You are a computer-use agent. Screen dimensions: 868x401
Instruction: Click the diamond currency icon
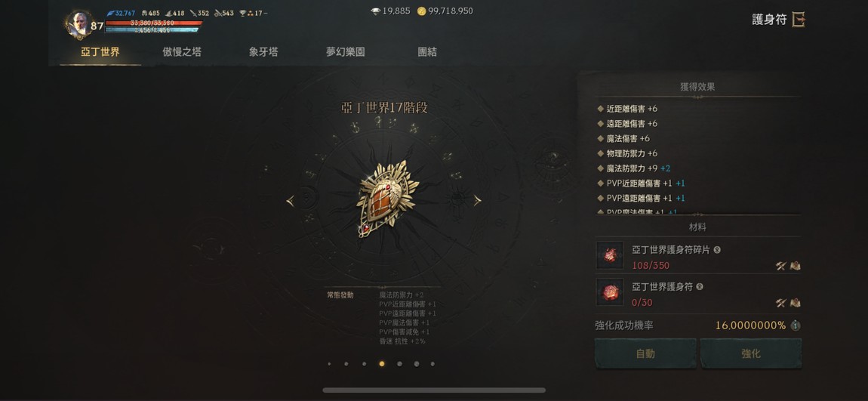pyautogui.click(x=376, y=11)
